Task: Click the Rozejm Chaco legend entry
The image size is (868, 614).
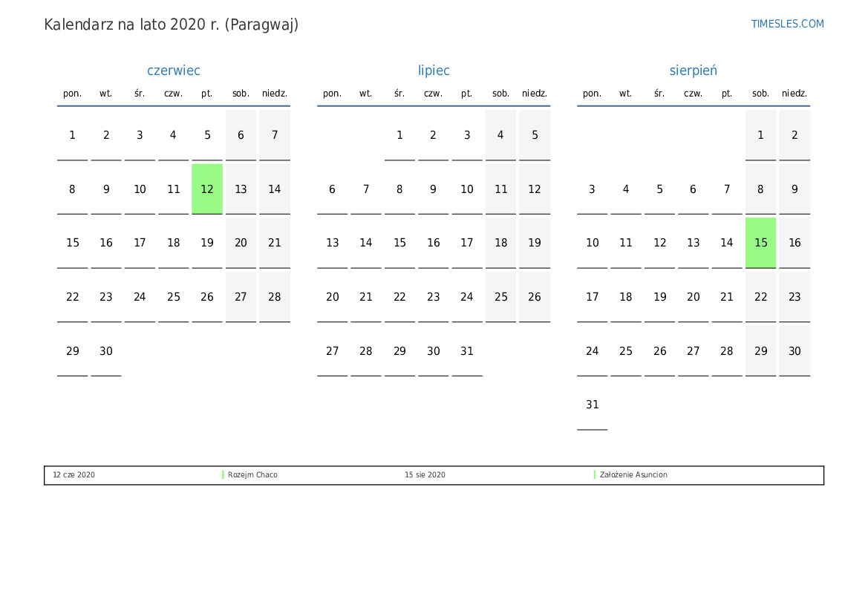Action: [x=252, y=475]
